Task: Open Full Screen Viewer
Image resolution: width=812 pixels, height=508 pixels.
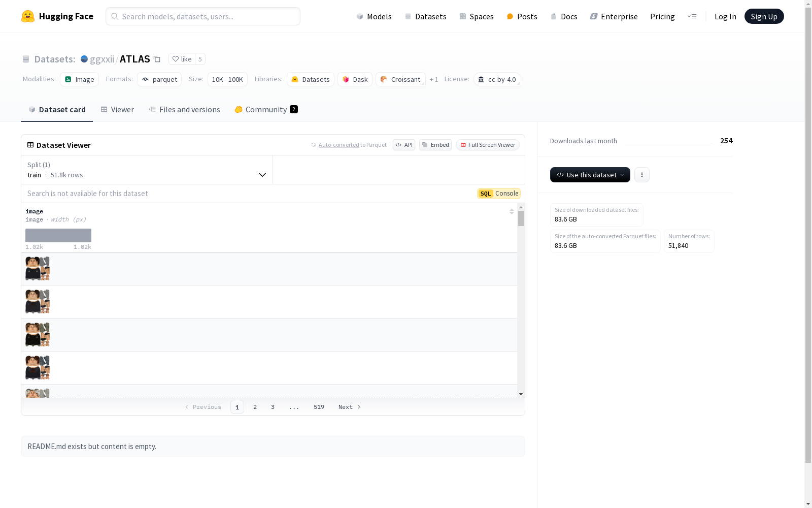Action: pyautogui.click(x=487, y=145)
